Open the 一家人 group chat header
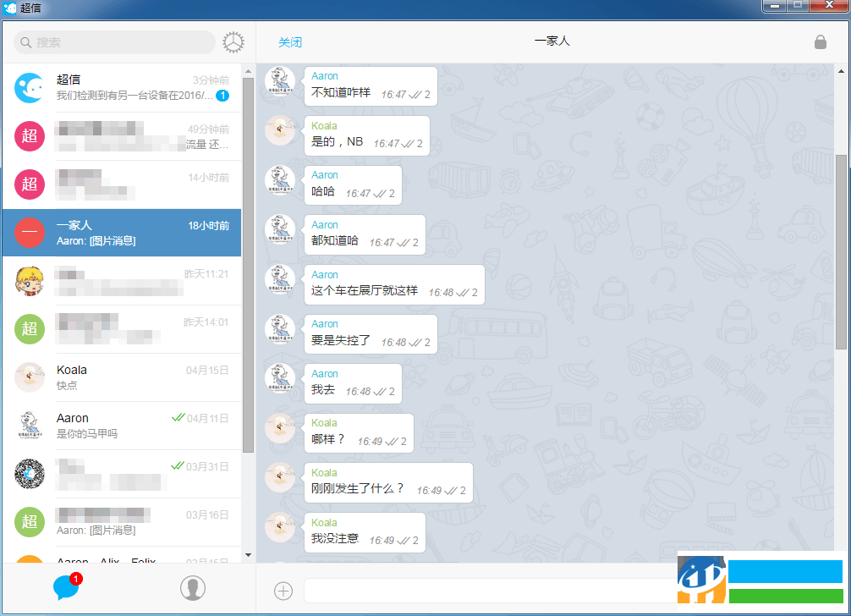This screenshot has width=851, height=616. (x=552, y=40)
